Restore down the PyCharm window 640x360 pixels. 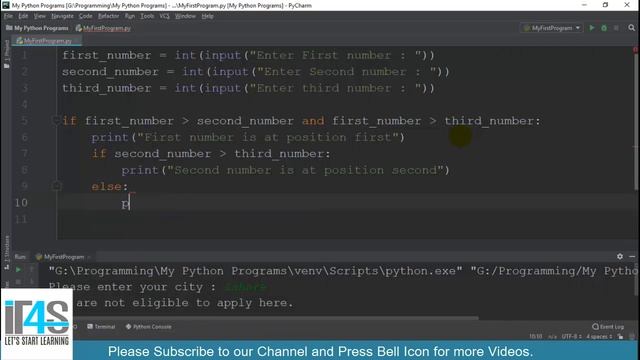605,5
